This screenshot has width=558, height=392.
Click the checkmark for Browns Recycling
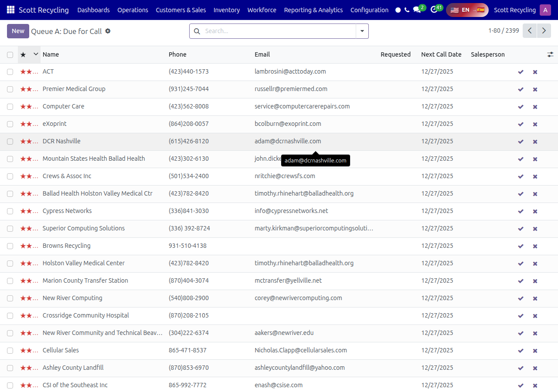click(521, 246)
